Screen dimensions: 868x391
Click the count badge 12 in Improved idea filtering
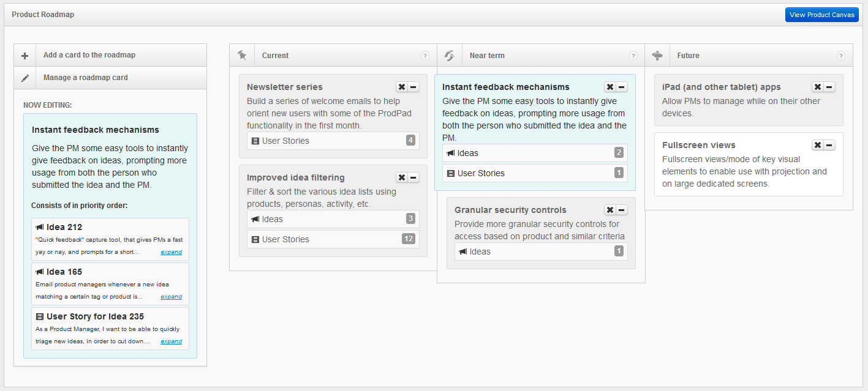click(409, 239)
